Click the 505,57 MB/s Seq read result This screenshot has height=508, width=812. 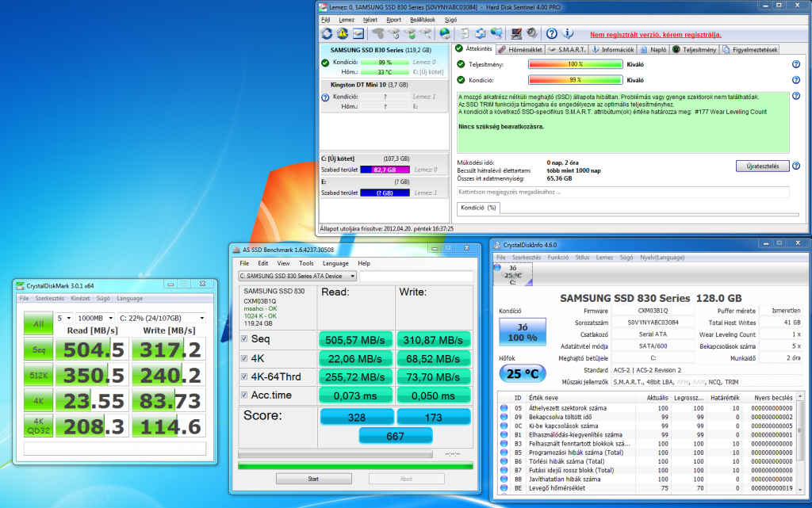[355, 340]
